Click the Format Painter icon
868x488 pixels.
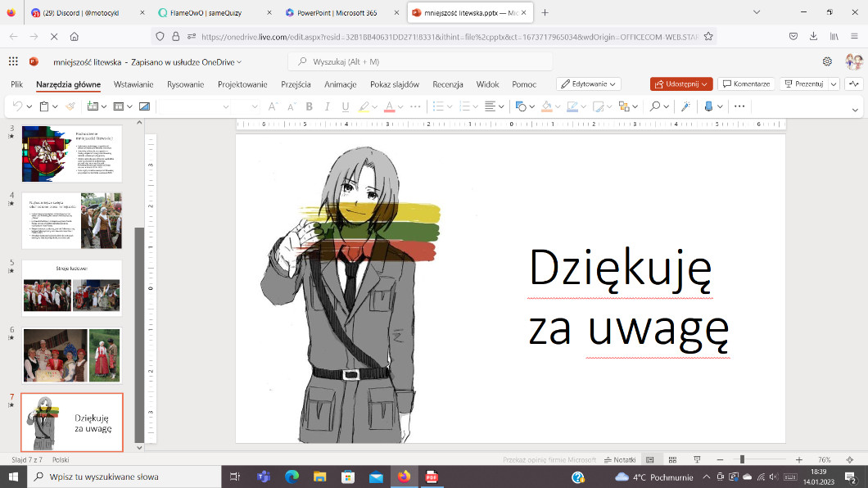click(x=70, y=106)
